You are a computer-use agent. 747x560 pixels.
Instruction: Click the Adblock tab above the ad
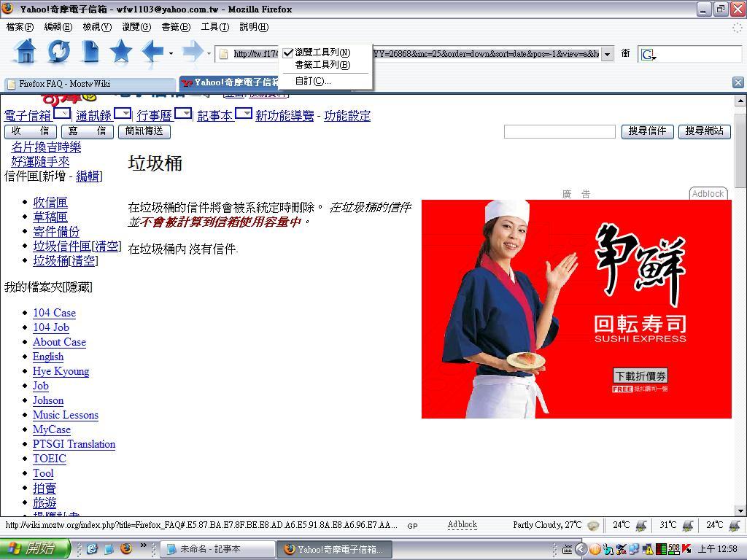pos(708,193)
